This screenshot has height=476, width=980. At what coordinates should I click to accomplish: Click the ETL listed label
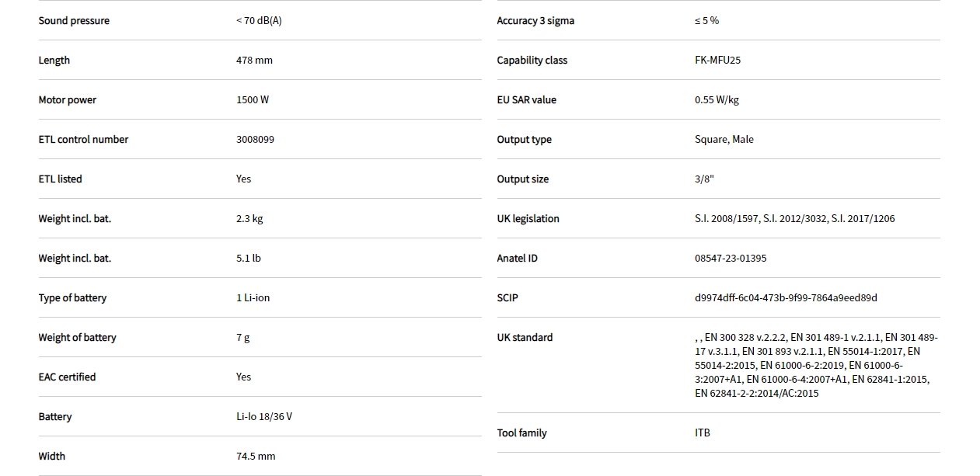(60, 179)
